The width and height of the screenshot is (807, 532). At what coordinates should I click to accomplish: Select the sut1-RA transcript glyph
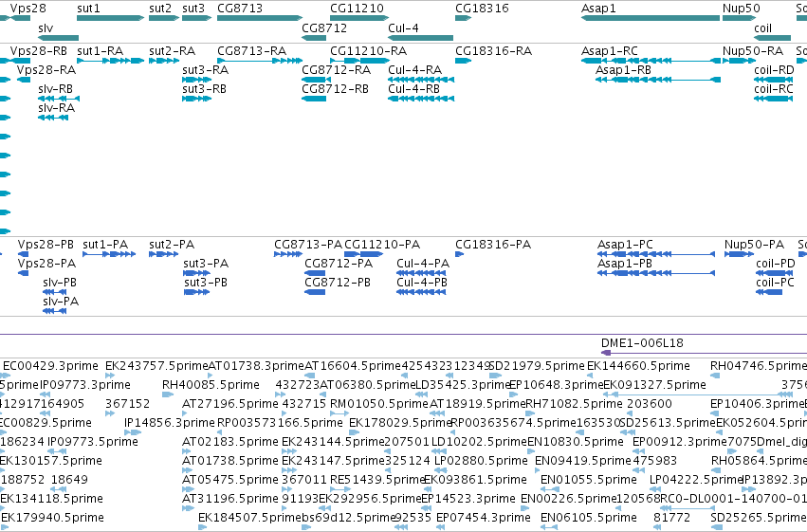(110, 61)
